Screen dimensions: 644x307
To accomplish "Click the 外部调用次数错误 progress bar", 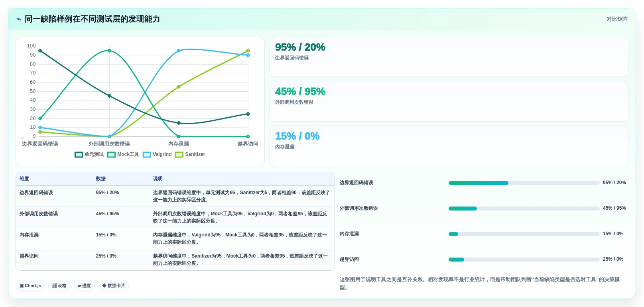I will pyautogui.click(x=524, y=209).
